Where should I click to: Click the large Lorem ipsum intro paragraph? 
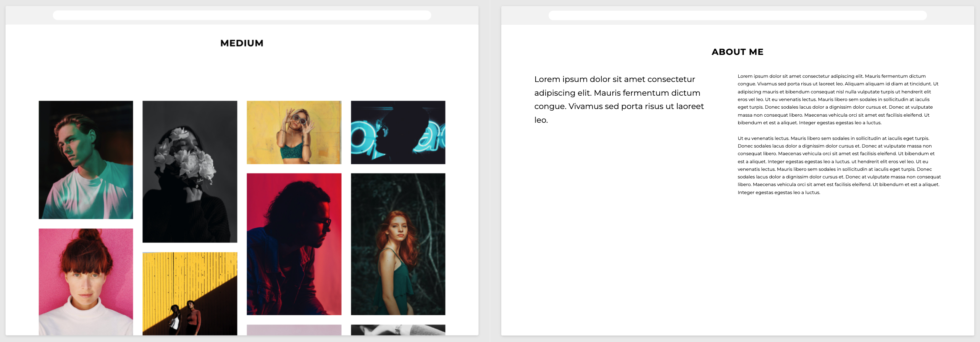pyautogui.click(x=618, y=100)
